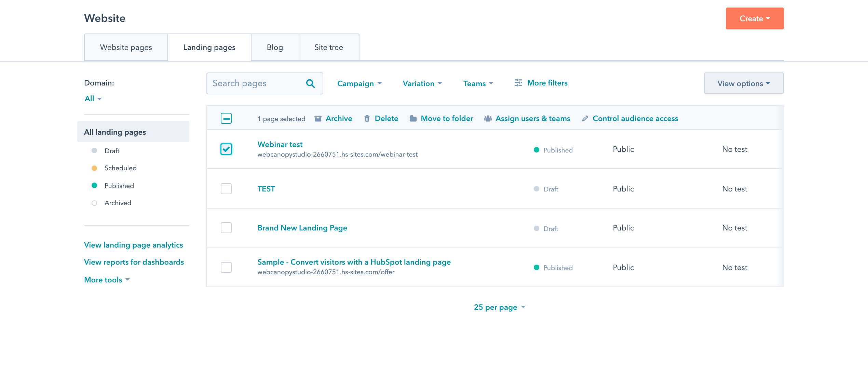Switch to the Website pages tab
868x385 pixels.
[125, 47]
